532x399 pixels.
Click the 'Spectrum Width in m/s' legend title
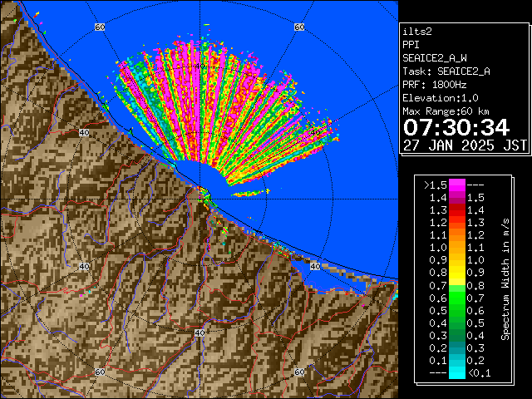pos(505,279)
